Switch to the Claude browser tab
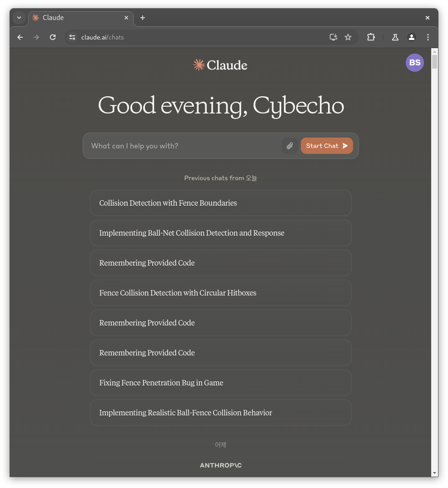The height and width of the screenshot is (488, 448). [77, 18]
